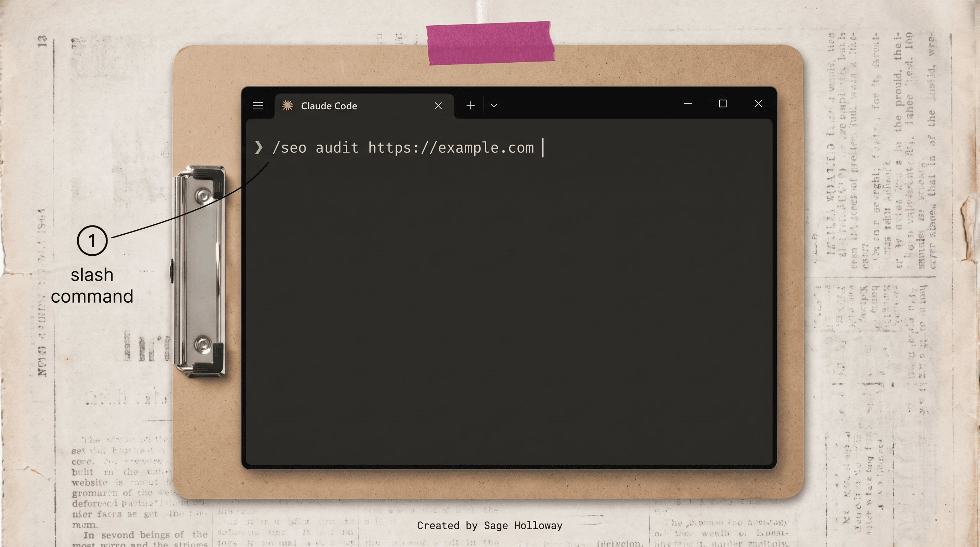
Task: Close the Claude Code tab
Action: click(x=438, y=106)
